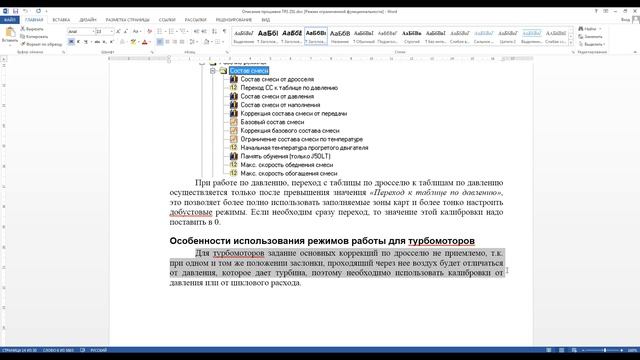The width and height of the screenshot is (640, 360).
Task: Click the Save icon in quick access toolbar
Action: click(x=16, y=11)
